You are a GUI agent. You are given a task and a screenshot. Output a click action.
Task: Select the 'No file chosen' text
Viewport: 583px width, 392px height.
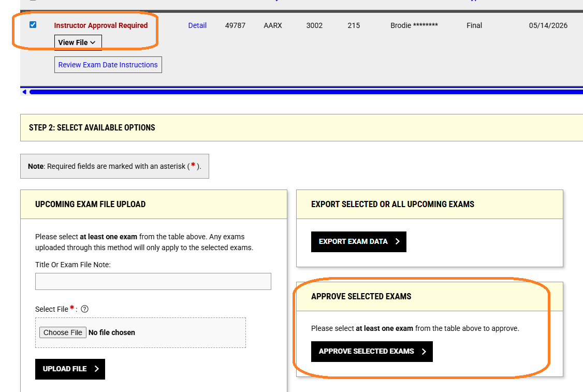pyautogui.click(x=111, y=332)
